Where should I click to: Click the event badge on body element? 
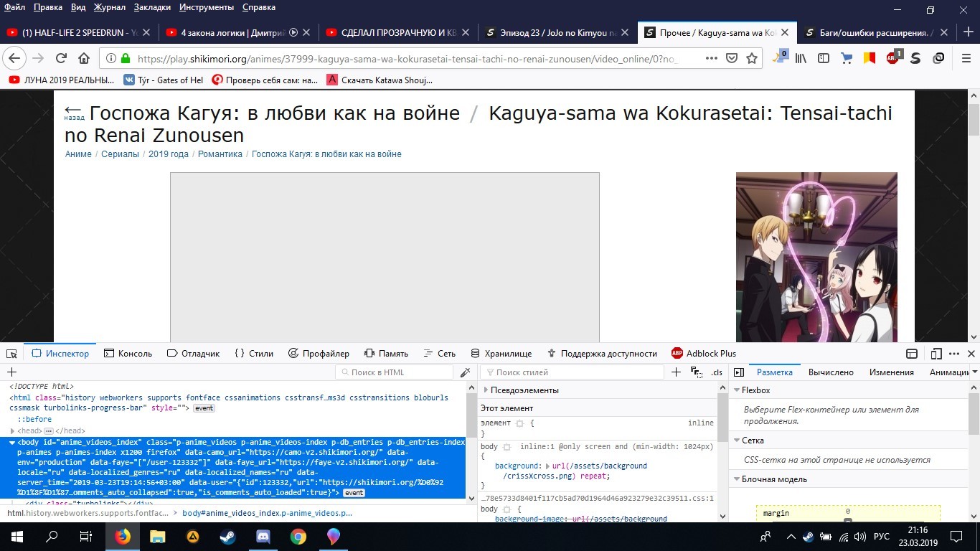pos(354,493)
